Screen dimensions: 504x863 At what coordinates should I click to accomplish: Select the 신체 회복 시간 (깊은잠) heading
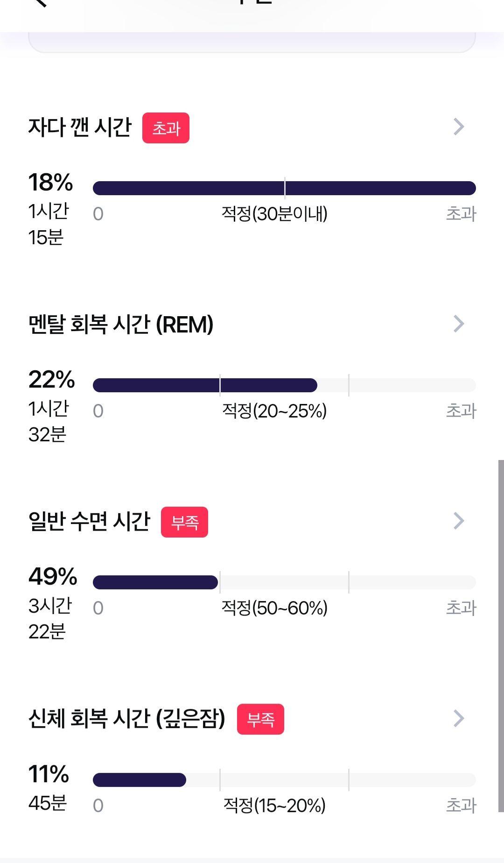127,719
